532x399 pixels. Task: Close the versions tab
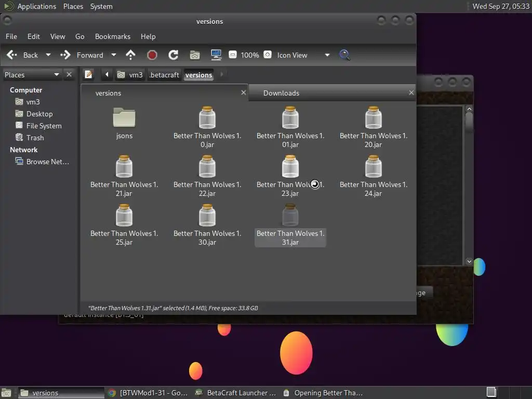(244, 92)
